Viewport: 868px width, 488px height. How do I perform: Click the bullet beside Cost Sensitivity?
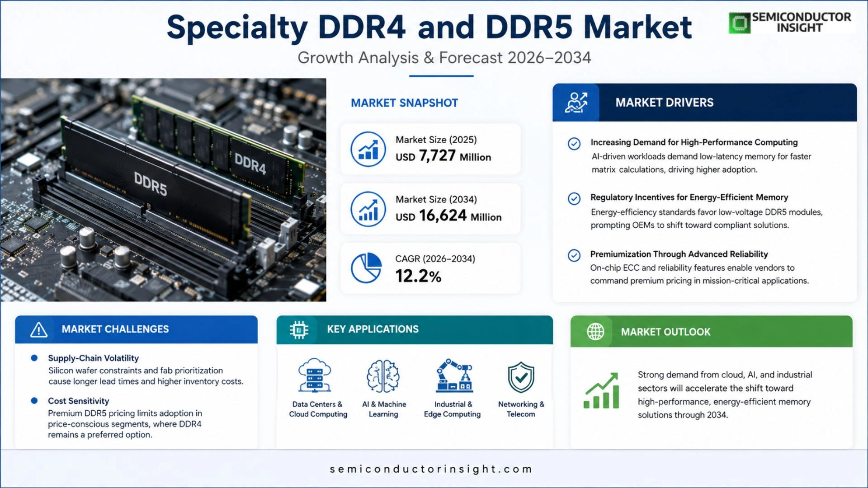pos(34,400)
